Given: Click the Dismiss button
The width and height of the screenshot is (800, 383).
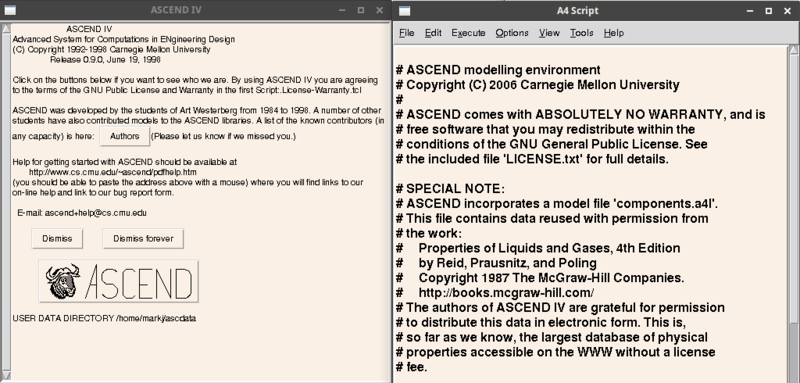Looking at the screenshot, I should coord(57,239).
